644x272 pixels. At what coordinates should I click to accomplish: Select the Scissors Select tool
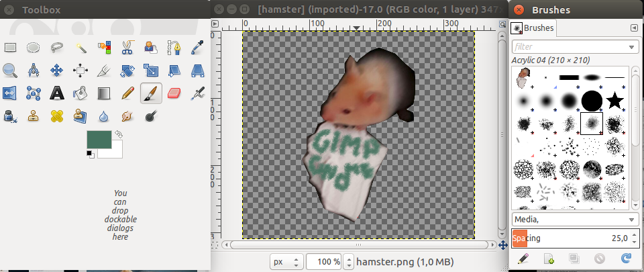(127, 48)
